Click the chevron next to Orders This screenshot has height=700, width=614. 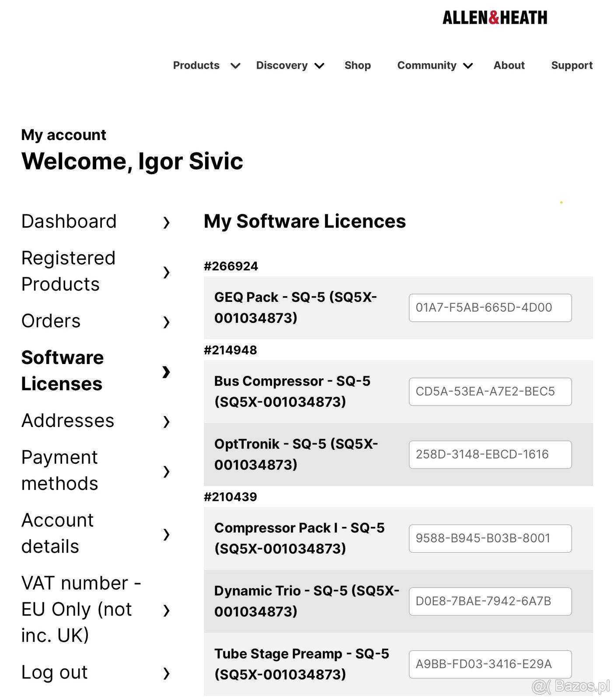pyautogui.click(x=166, y=322)
